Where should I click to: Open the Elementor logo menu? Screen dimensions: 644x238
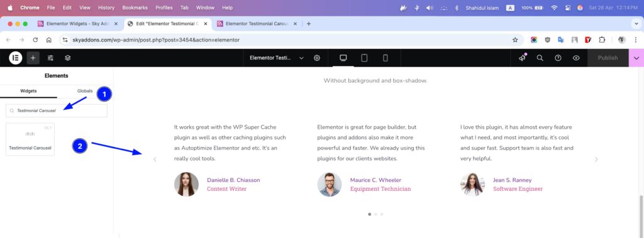(16, 58)
